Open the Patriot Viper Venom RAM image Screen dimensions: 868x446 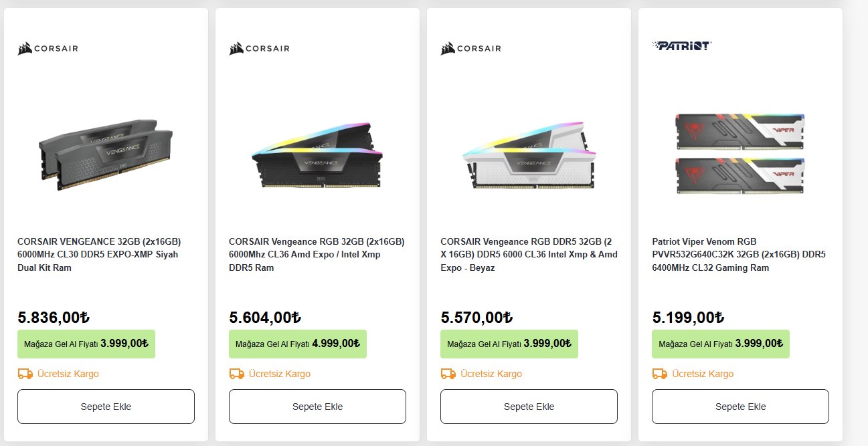(x=740, y=153)
